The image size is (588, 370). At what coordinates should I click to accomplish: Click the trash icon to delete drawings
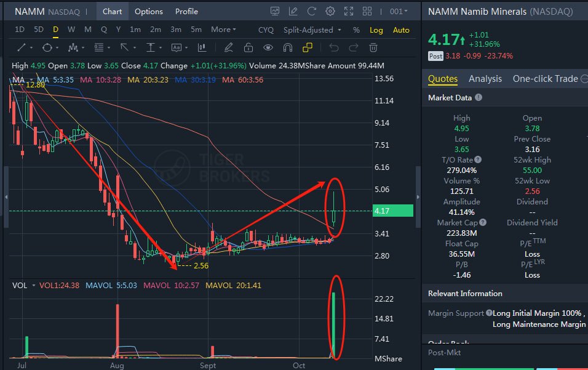[373, 47]
